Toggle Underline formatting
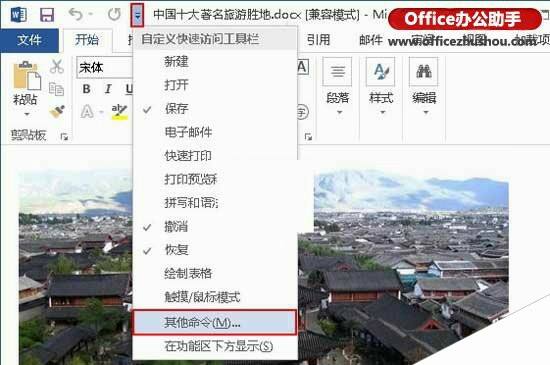This screenshot has width=550, height=365. [x=129, y=89]
